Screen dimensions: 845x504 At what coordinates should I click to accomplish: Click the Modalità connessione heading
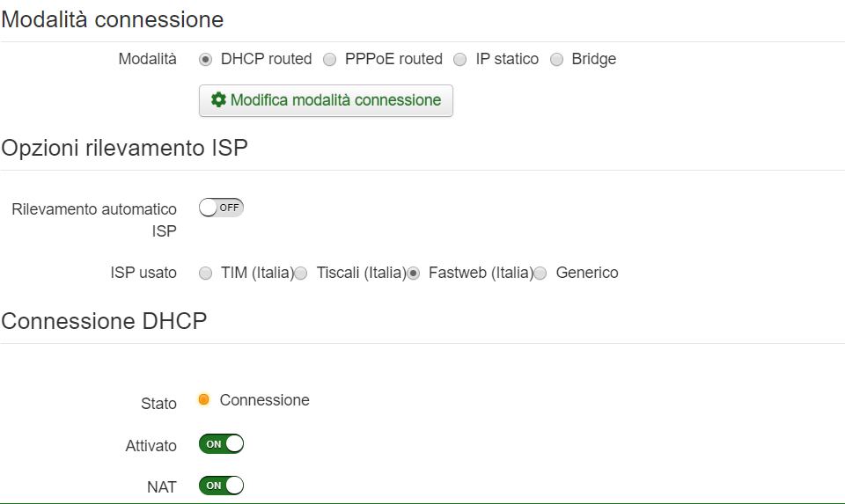point(113,19)
